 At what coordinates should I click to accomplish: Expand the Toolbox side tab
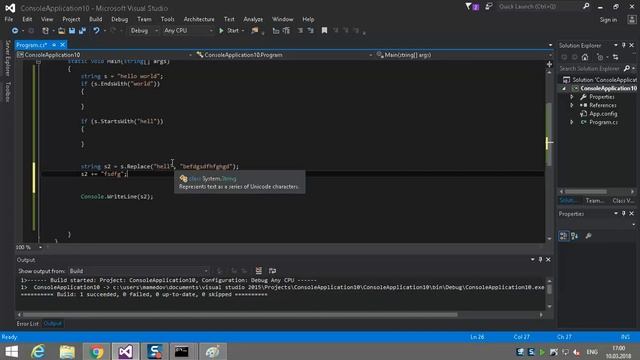pos(7,92)
